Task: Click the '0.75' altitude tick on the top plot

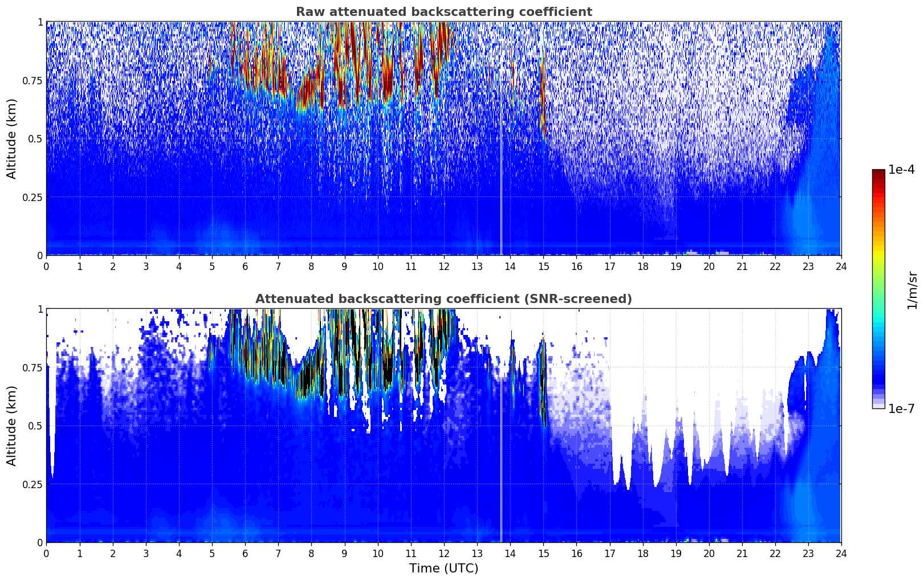Action: (32, 81)
